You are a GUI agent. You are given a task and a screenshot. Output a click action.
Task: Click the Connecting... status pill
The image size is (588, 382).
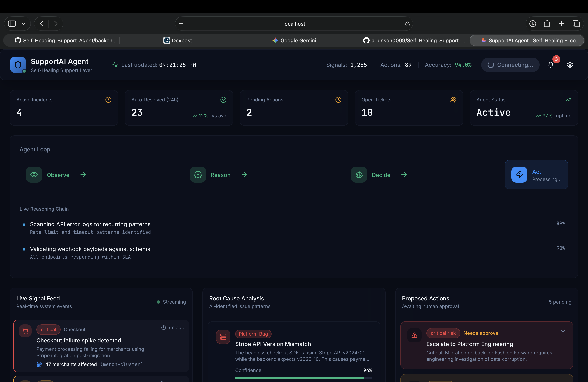pyautogui.click(x=510, y=65)
